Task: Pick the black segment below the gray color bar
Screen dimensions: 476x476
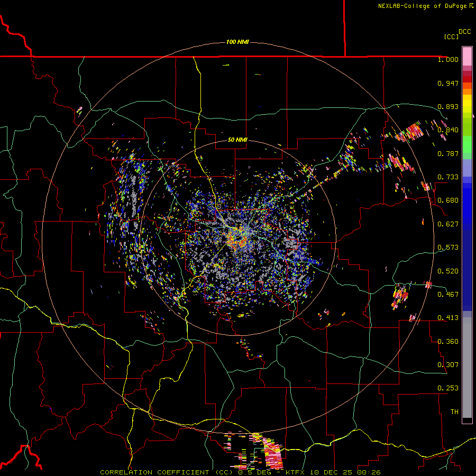Action: pyautogui.click(x=467, y=420)
